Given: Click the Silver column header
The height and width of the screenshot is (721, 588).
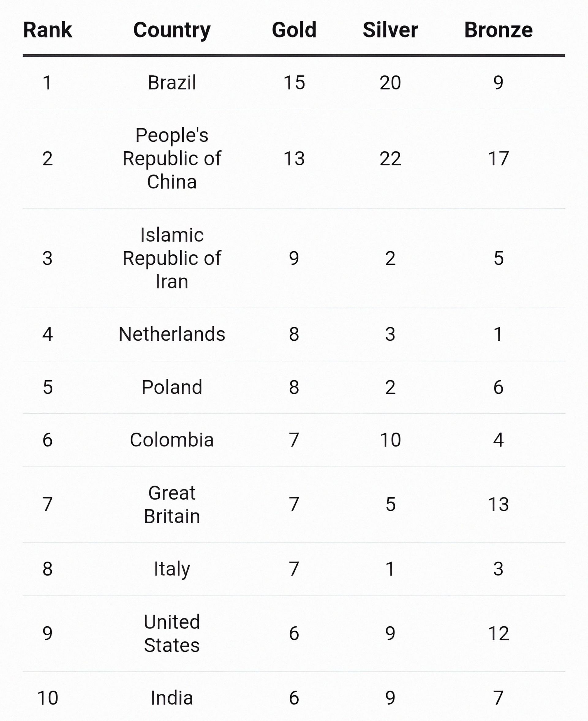Looking at the screenshot, I should (390, 30).
